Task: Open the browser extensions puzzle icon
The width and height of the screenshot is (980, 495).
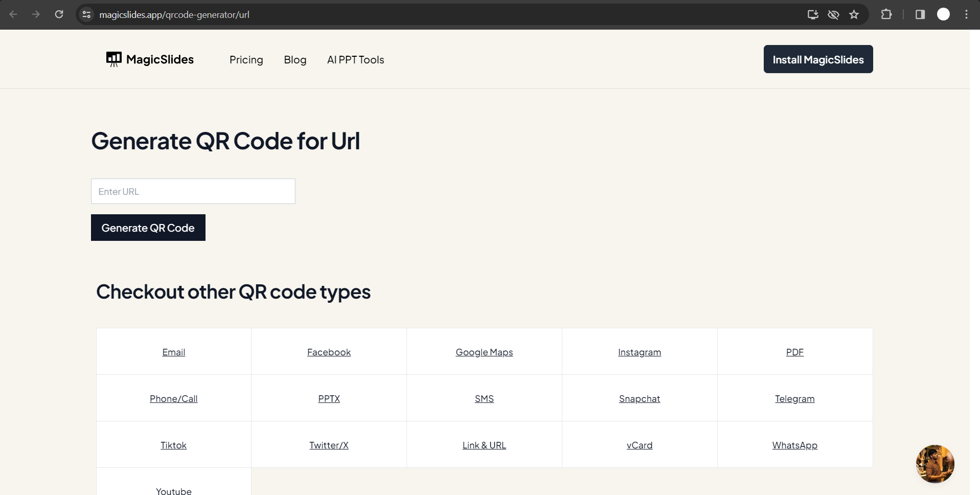Action: pos(886,14)
